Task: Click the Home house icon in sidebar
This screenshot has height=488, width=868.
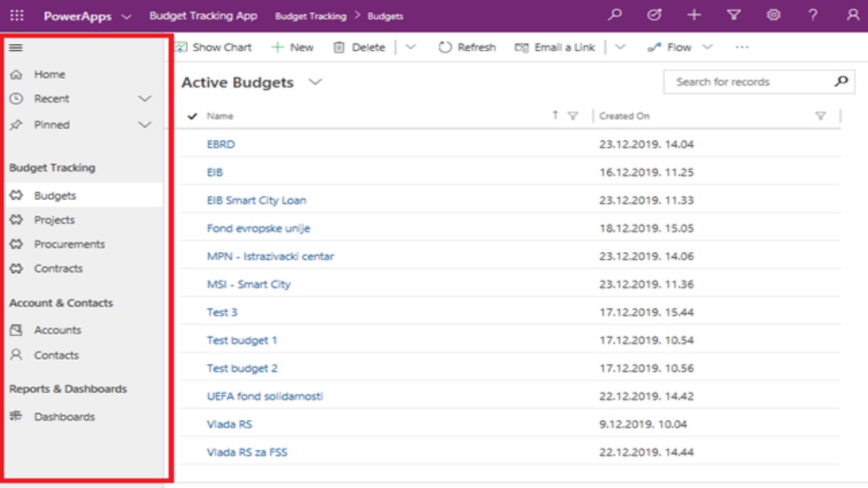Action: 17,75
